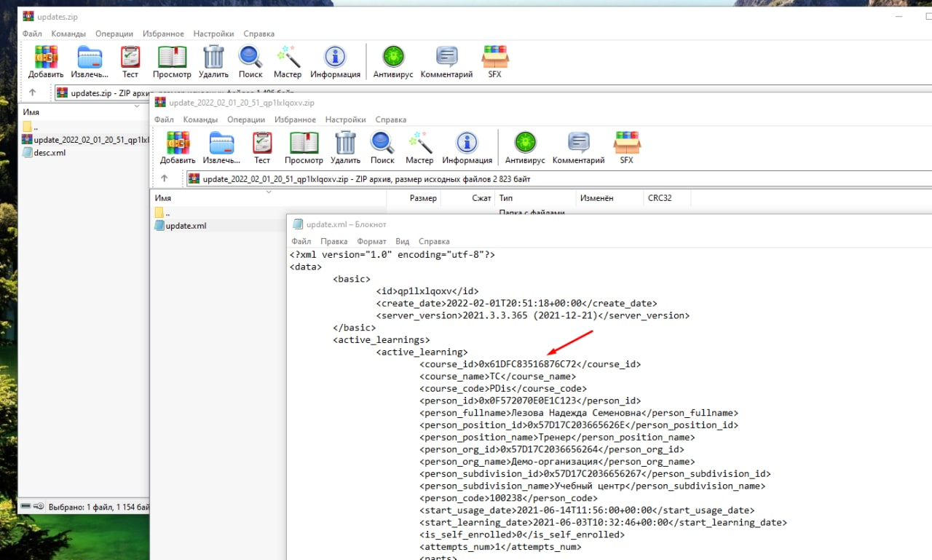Select update_2022_02_01_20_51 archive in updates.zip list

coord(85,140)
